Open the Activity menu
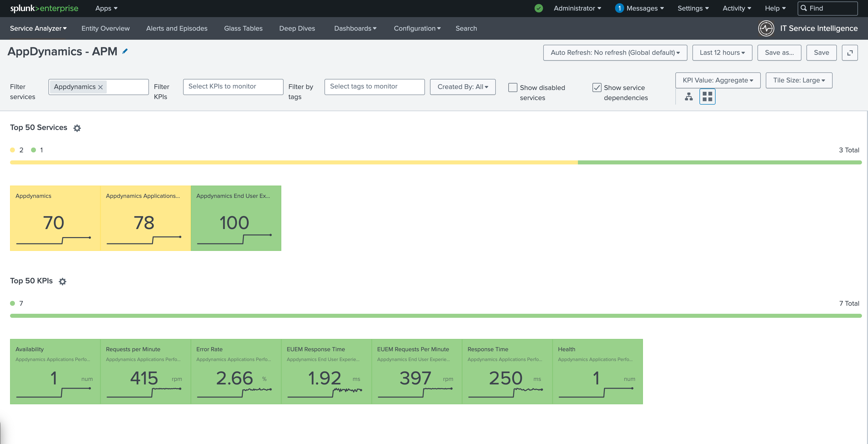The width and height of the screenshot is (868, 444). [x=737, y=9]
